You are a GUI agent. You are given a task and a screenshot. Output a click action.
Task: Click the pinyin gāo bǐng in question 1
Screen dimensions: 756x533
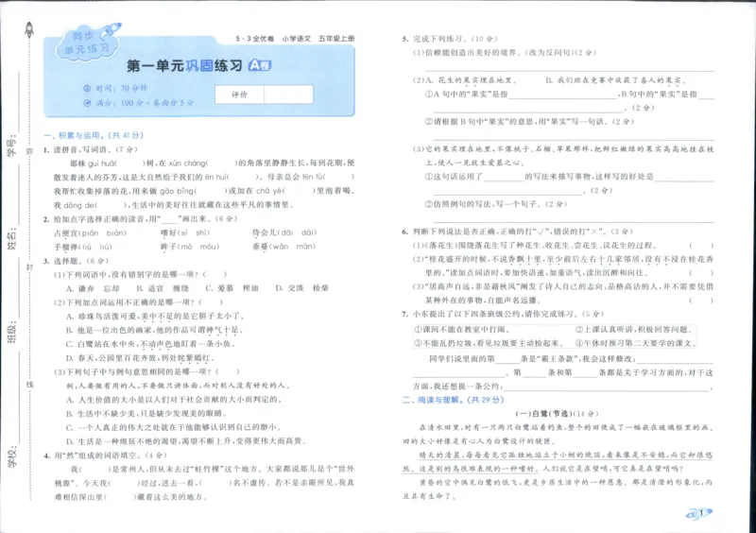(x=178, y=191)
